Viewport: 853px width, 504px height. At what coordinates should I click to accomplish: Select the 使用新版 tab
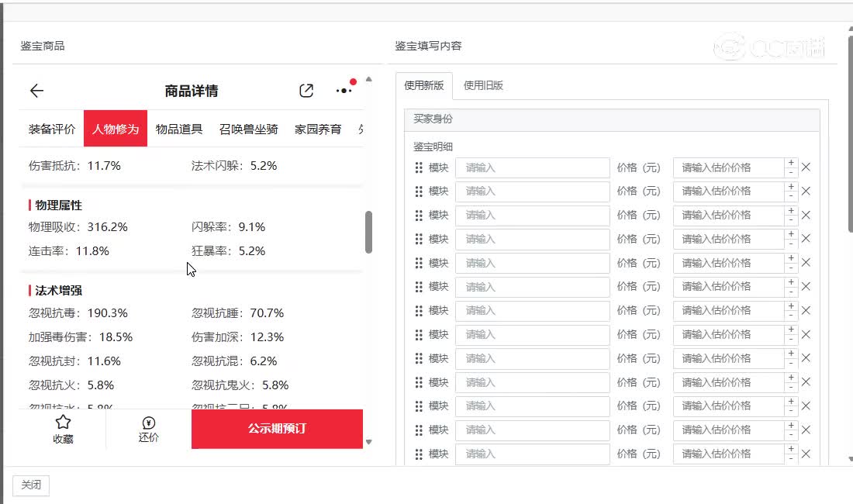(x=424, y=85)
